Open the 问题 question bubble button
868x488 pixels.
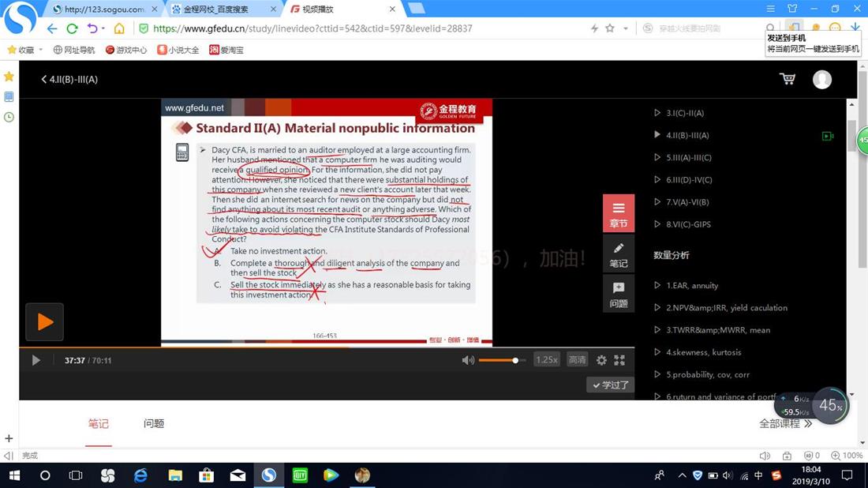tap(619, 294)
